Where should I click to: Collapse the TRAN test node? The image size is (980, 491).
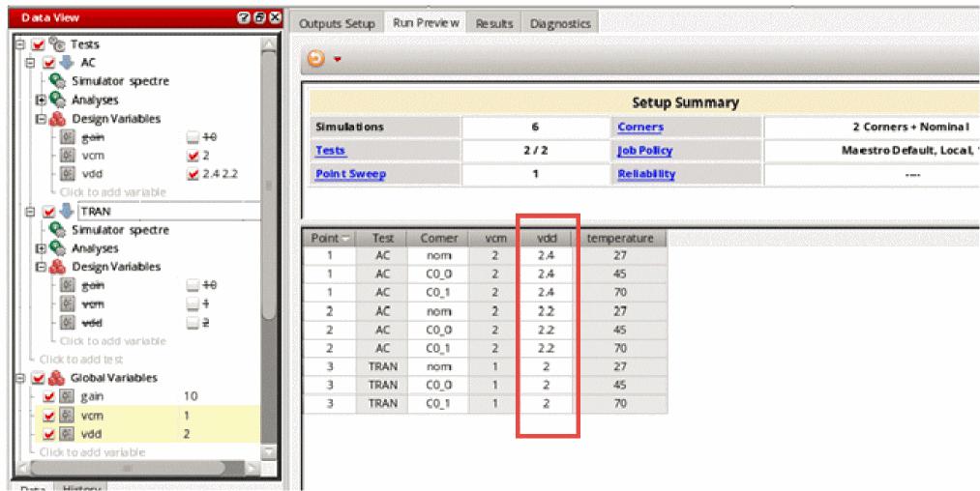click(x=30, y=211)
